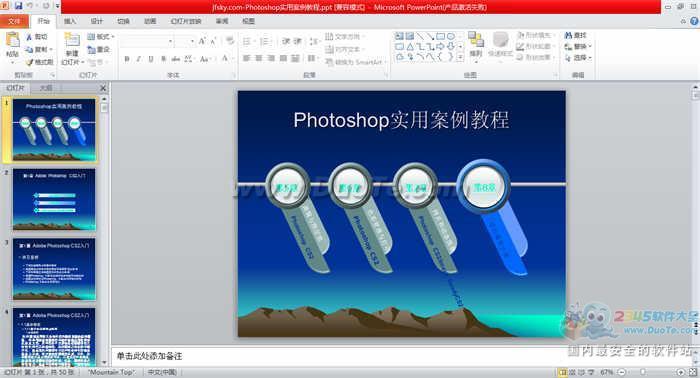Open the Insert (插入) ribbon tab
The image size is (700, 378).
(x=70, y=21)
